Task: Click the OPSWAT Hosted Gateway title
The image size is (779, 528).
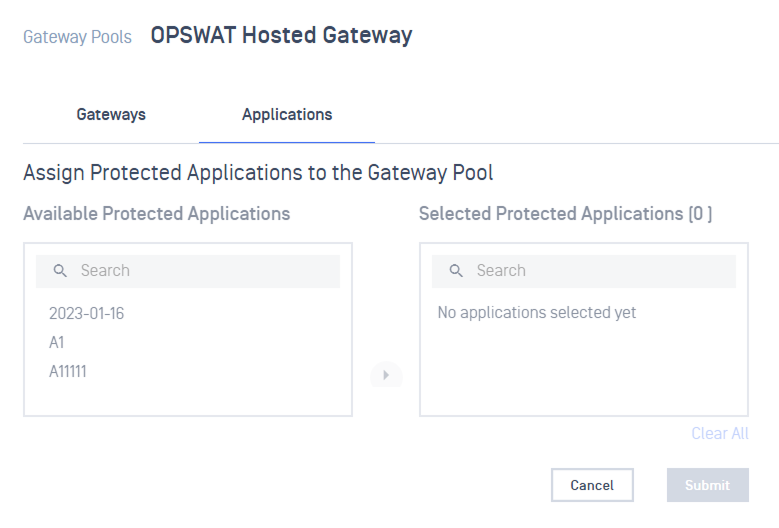Action: pos(281,35)
